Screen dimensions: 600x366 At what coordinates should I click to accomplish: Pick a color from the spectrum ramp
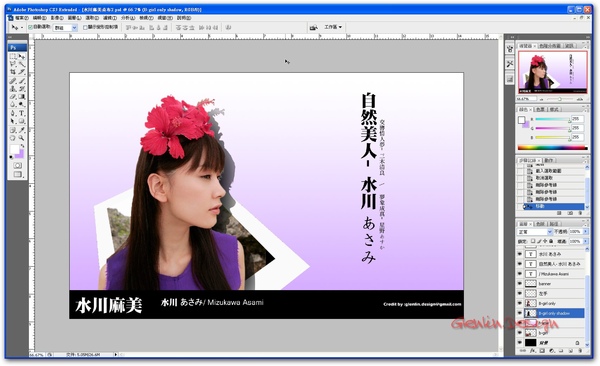point(552,148)
